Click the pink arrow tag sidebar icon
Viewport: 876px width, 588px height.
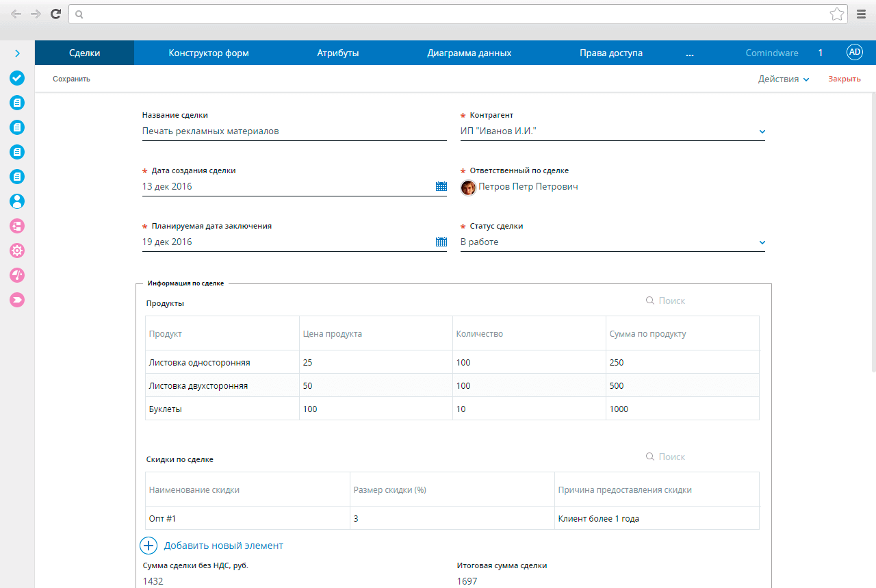click(17, 300)
